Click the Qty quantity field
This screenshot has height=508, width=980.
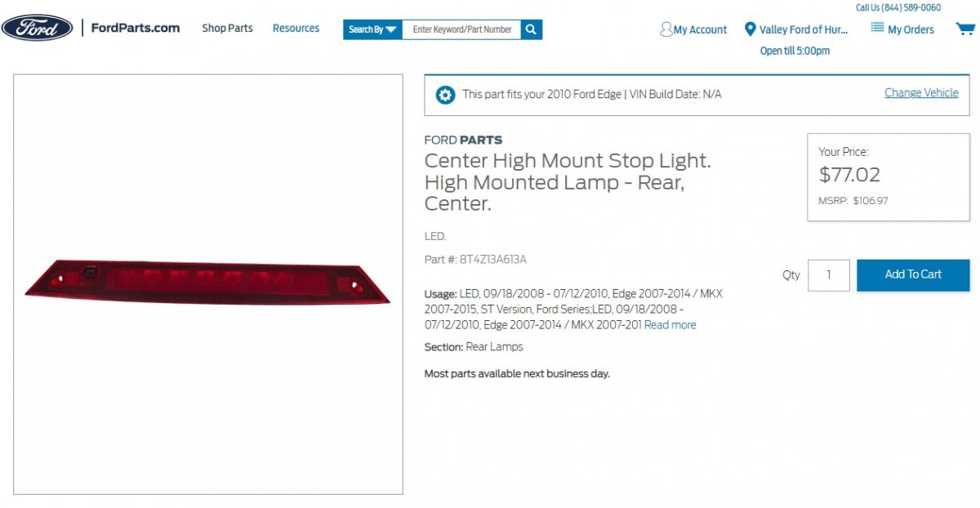pyautogui.click(x=828, y=275)
